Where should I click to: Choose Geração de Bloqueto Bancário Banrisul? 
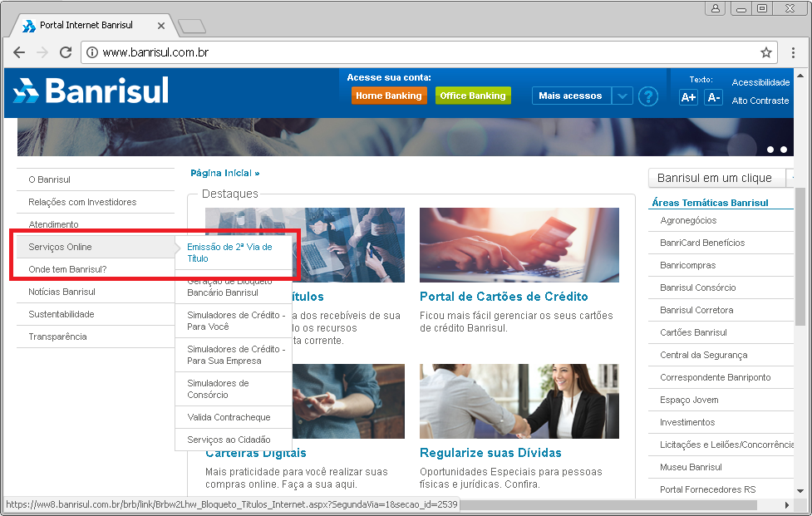point(234,287)
